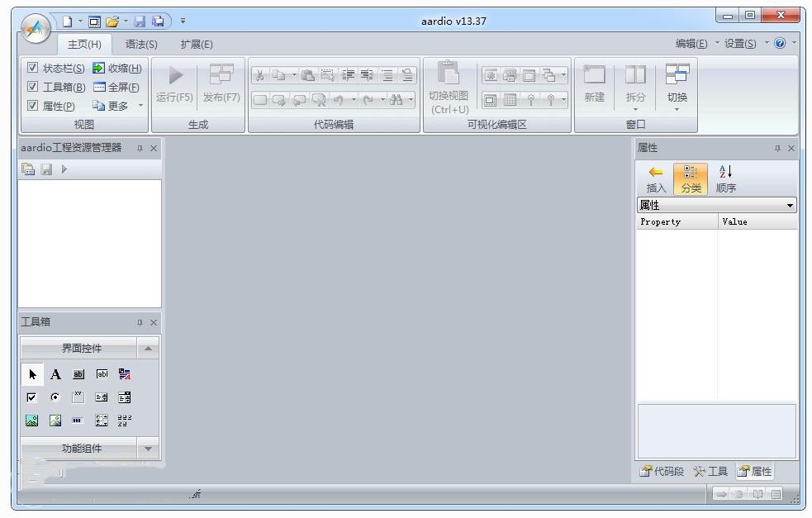Select the pointer arrow tool in toolbox
Viewport: 812px width, 518px height.
(32, 374)
